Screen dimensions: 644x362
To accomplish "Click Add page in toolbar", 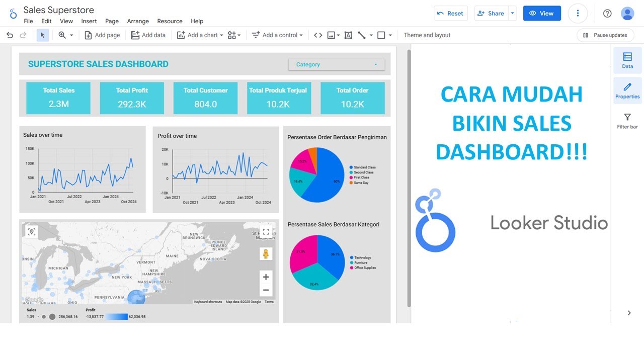I will pos(102,35).
